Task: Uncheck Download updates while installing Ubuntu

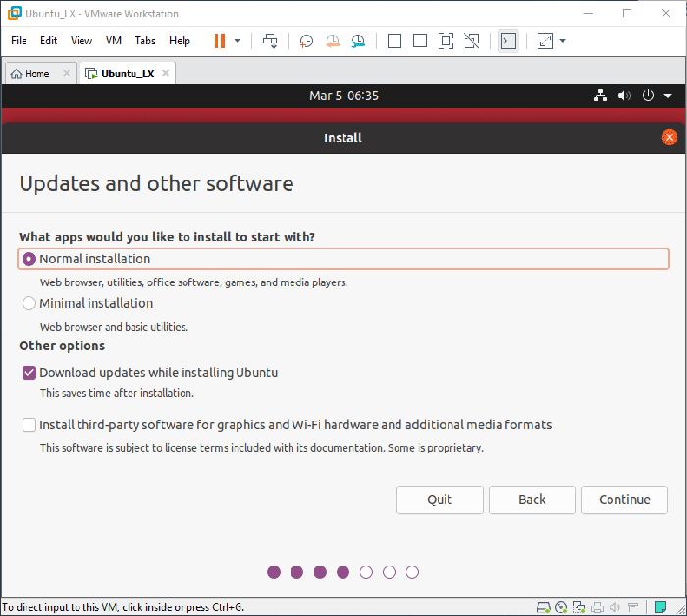Action: 28,373
